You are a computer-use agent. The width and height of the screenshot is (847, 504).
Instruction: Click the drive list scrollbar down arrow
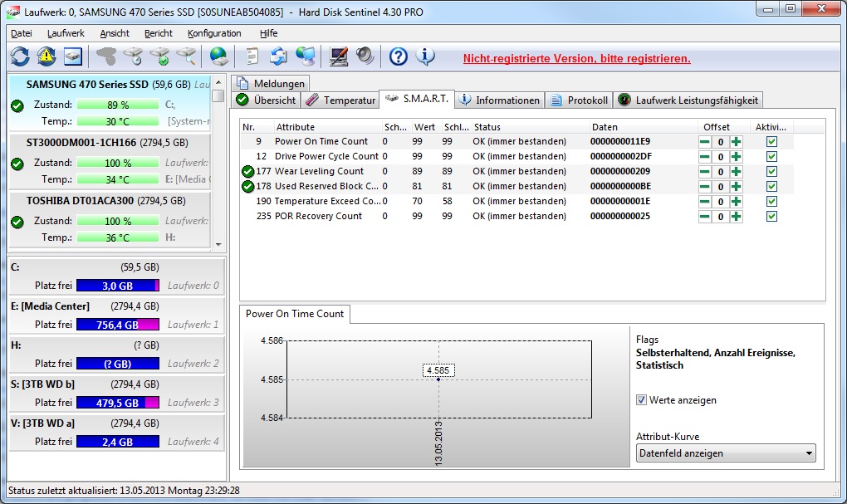click(218, 244)
